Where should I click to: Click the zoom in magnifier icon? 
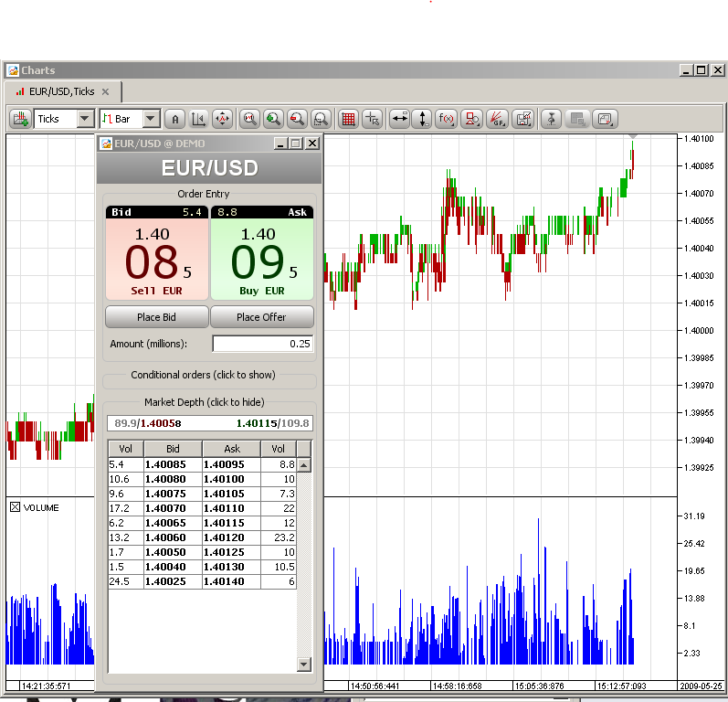point(273,119)
